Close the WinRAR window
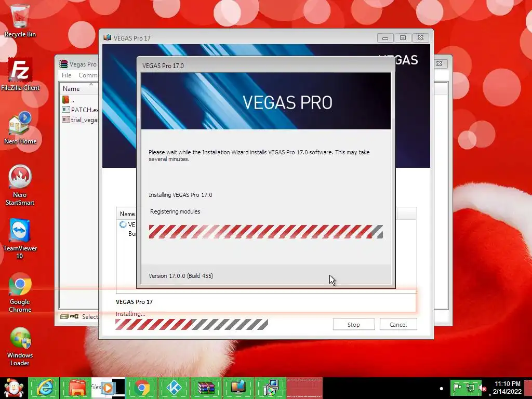Screen dimensions: 532x399 pos(440,63)
